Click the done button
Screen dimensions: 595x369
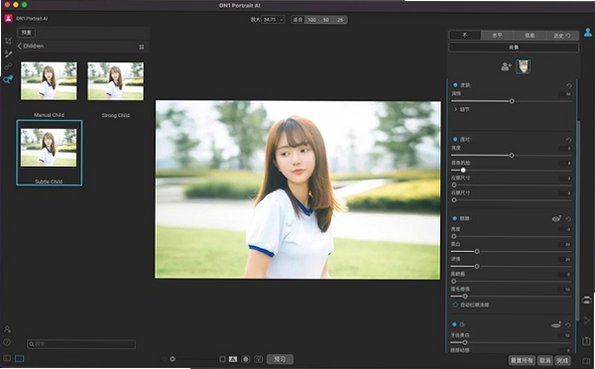(x=563, y=360)
